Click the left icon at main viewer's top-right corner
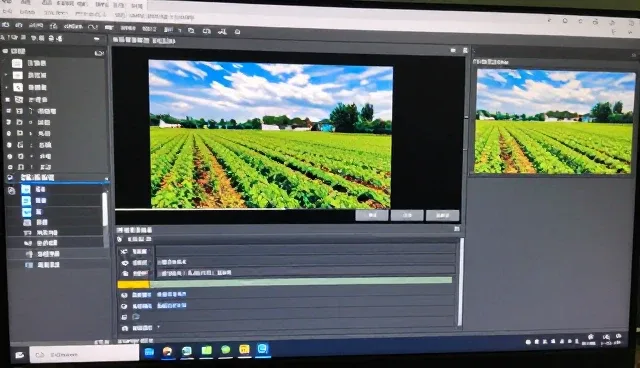Image resolution: width=640 pixels, height=368 pixels. coord(453,50)
